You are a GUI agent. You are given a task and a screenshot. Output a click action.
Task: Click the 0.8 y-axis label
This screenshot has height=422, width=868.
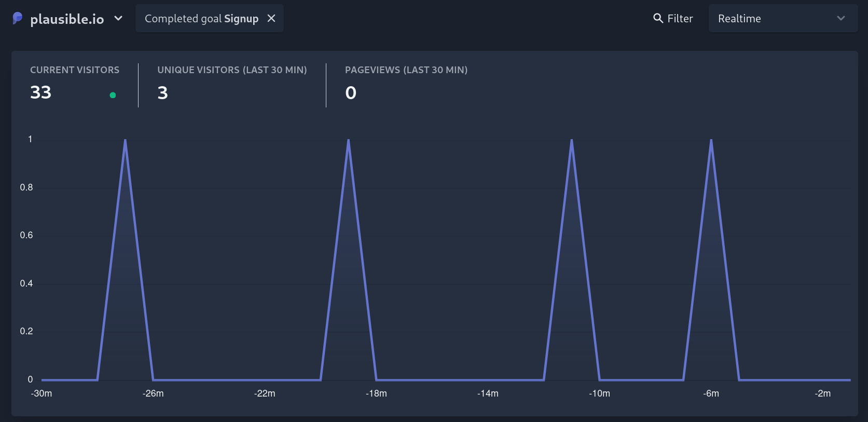point(26,187)
